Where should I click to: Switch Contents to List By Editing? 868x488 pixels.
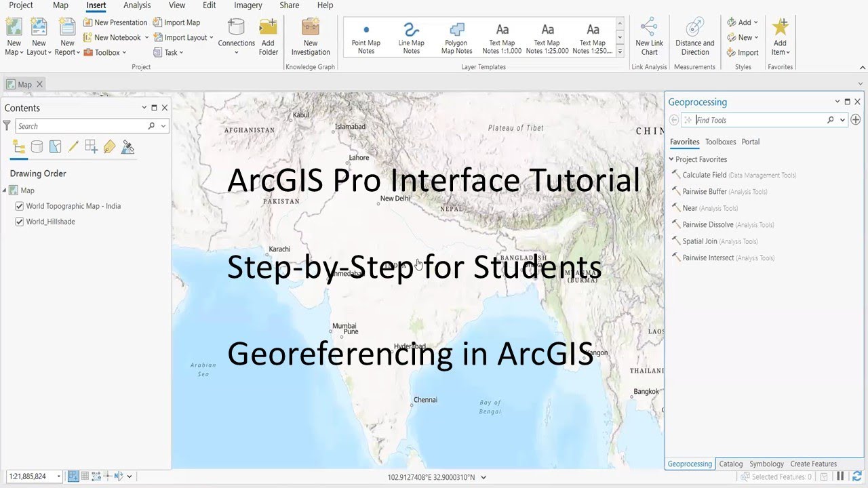[73, 147]
